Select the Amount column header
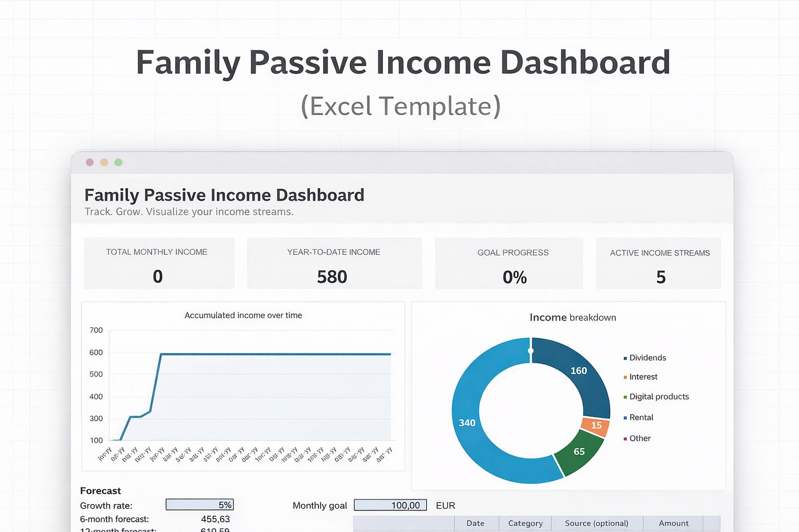 [x=673, y=523]
